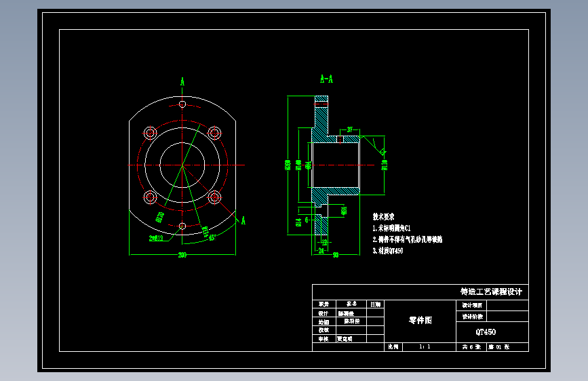Select the 第 01 张 sheet number cell
This screenshot has height=381, width=588.
point(508,347)
